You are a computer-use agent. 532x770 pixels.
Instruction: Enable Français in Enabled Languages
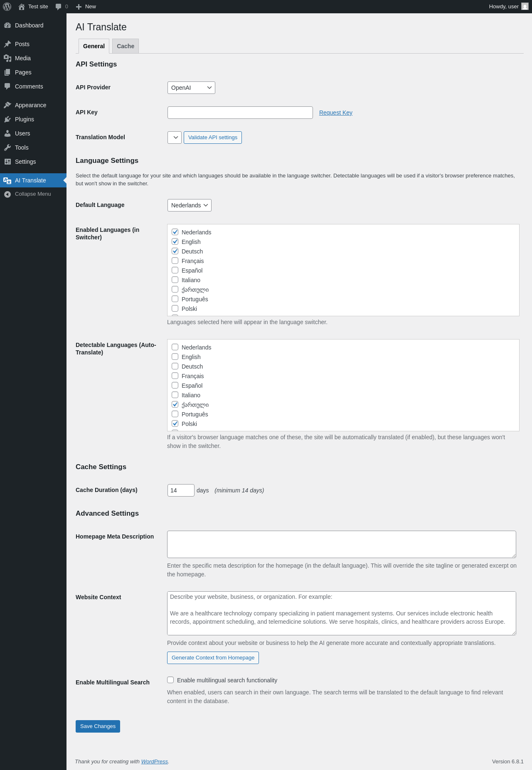(175, 261)
